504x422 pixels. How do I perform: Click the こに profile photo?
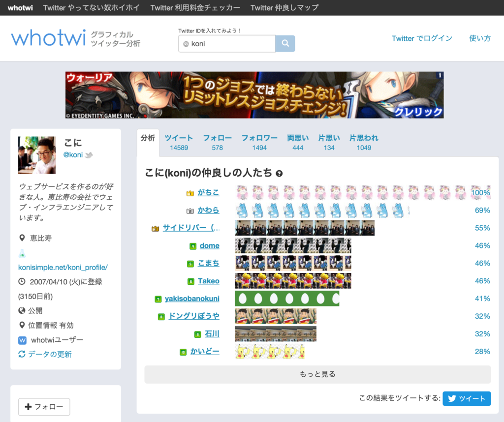tap(37, 155)
